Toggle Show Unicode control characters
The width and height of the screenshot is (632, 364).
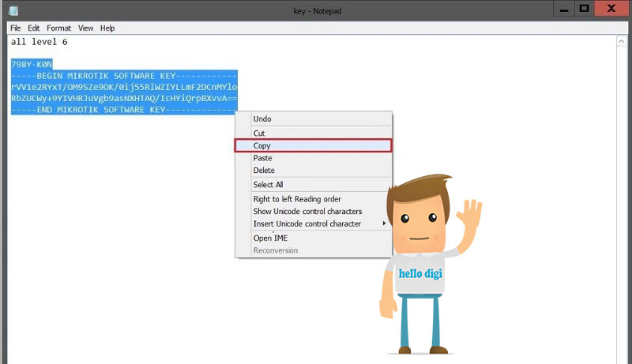313,212
